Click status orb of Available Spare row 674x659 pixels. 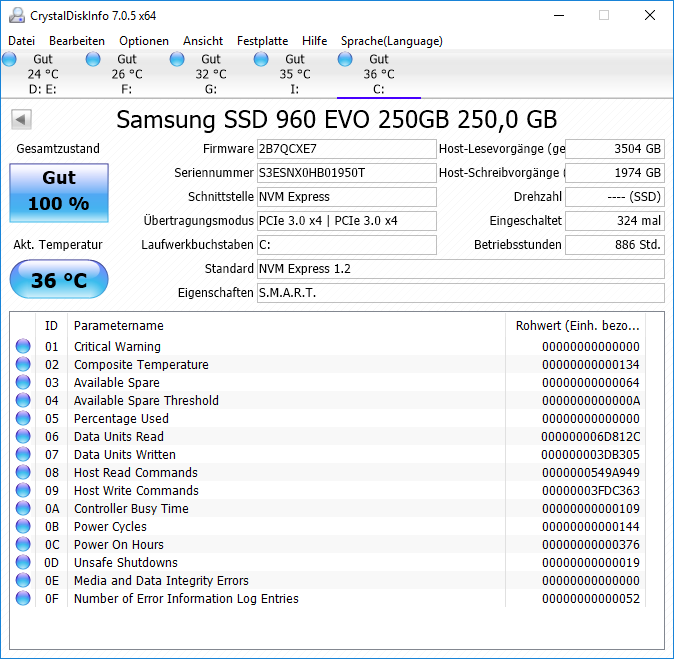point(23,382)
